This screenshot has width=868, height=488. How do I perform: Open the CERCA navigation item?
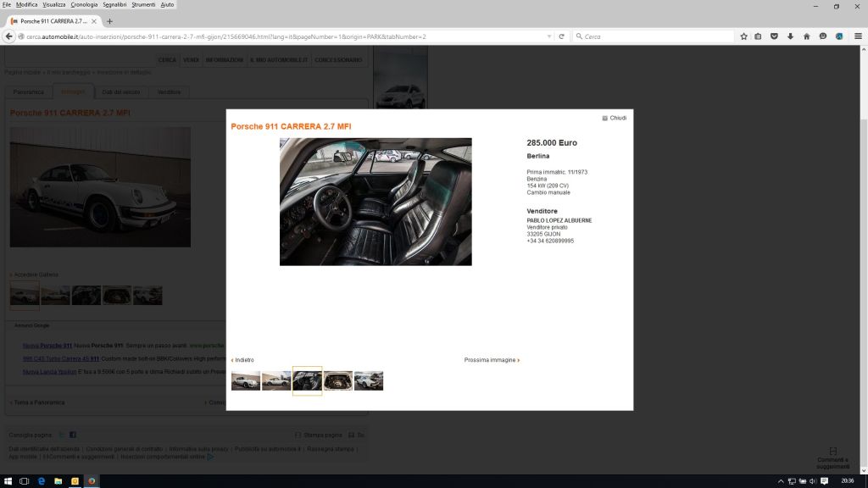167,60
